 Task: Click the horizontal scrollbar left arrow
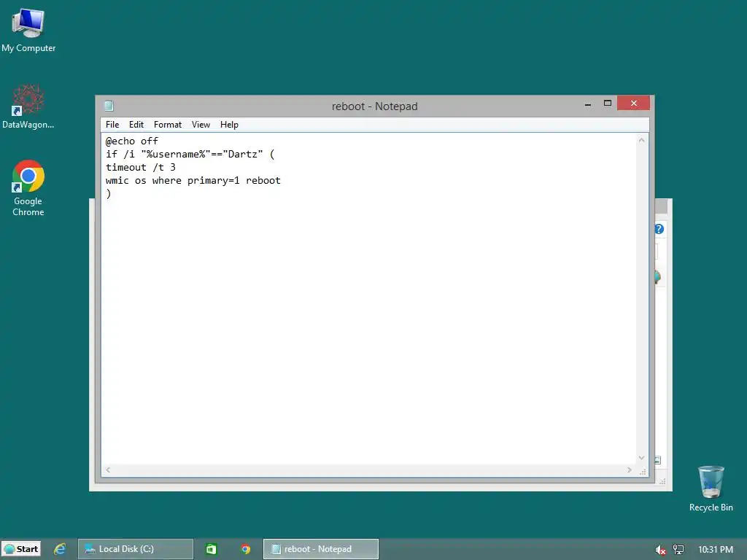108,470
